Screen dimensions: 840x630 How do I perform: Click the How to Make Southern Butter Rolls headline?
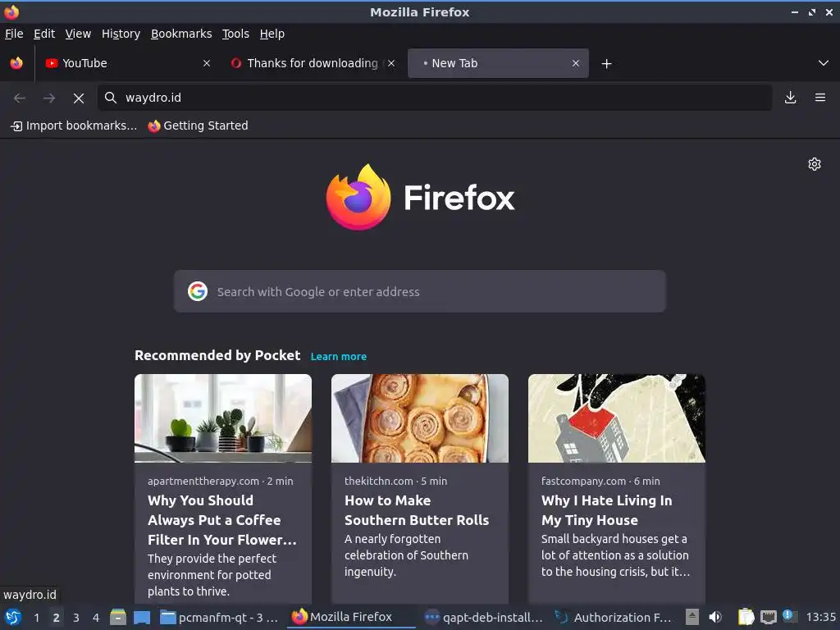[416, 510]
